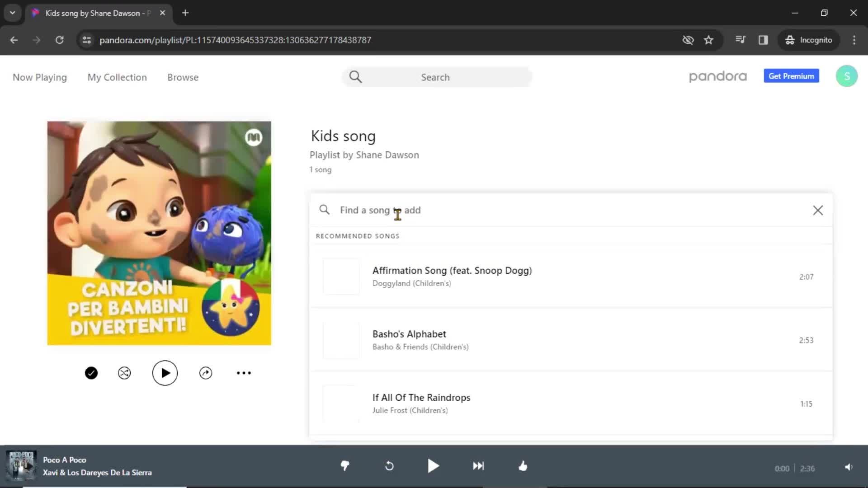Go back in browser history

point(14,40)
